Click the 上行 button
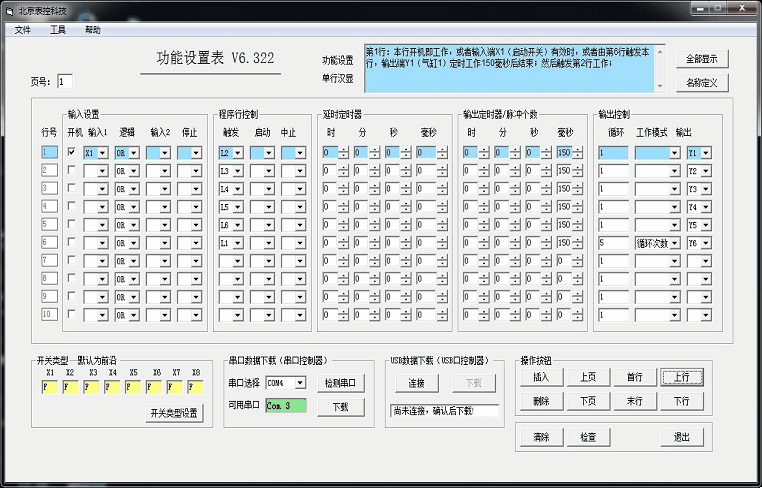Viewport: 762px width, 488px height. [682, 377]
